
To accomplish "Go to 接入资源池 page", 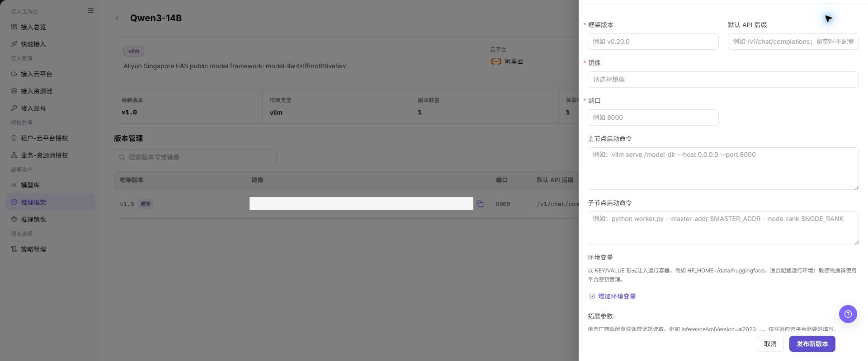I will tap(50, 91).
